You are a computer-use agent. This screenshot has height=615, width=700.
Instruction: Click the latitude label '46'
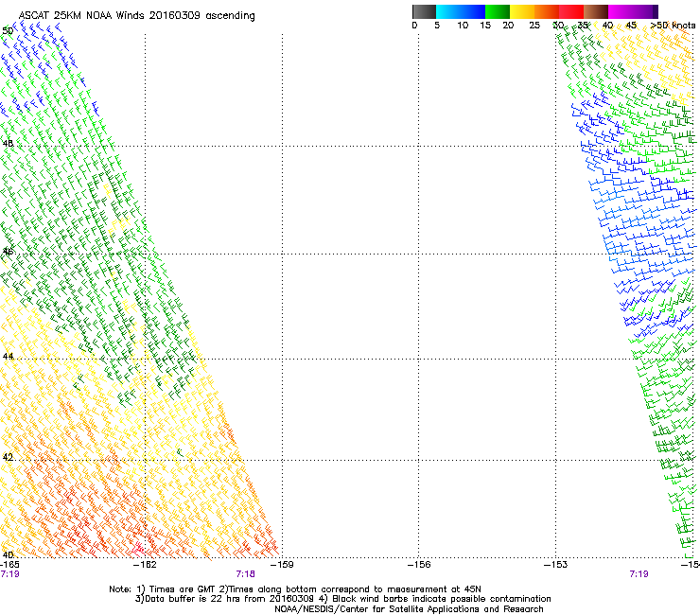(8, 252)
